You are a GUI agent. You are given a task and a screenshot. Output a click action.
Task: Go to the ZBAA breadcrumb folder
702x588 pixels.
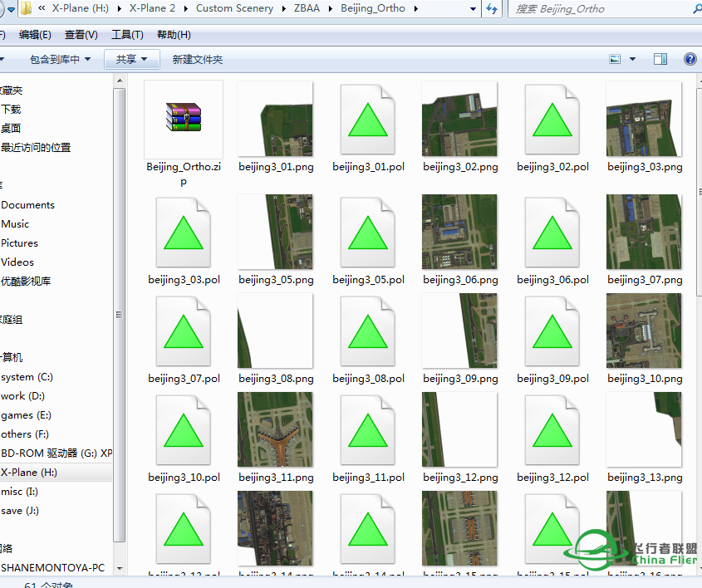tap(307, 8)
